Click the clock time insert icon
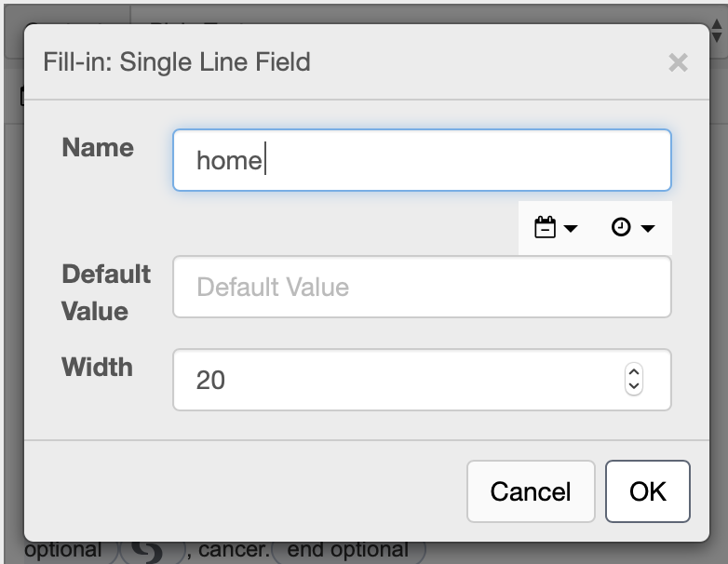The image size is (728, 564). (621, 227)
